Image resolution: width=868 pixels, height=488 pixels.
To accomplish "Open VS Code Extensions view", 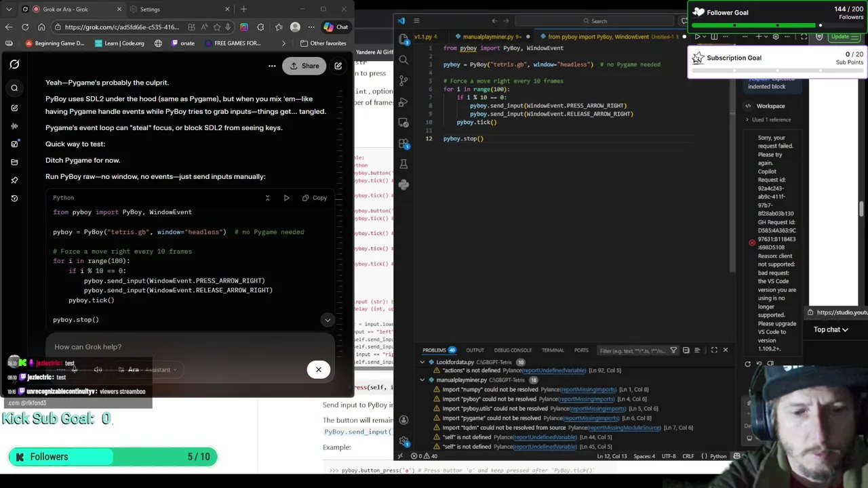I will (x=403, y=144).
